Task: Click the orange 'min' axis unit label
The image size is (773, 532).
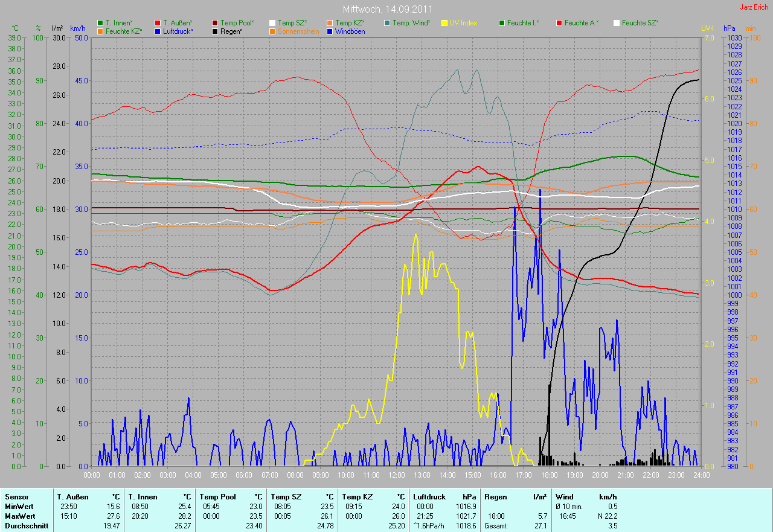Action: [x=751, y=28]
